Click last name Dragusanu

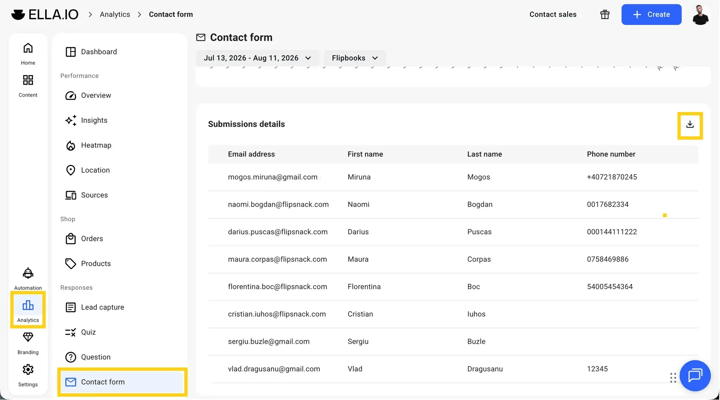tap(485, 369)
